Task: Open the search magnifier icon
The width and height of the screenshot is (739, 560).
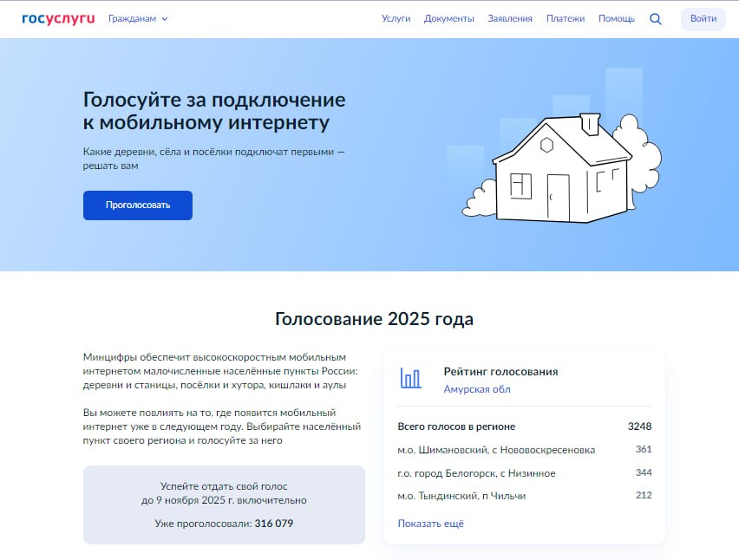Action: coord(656,18)
